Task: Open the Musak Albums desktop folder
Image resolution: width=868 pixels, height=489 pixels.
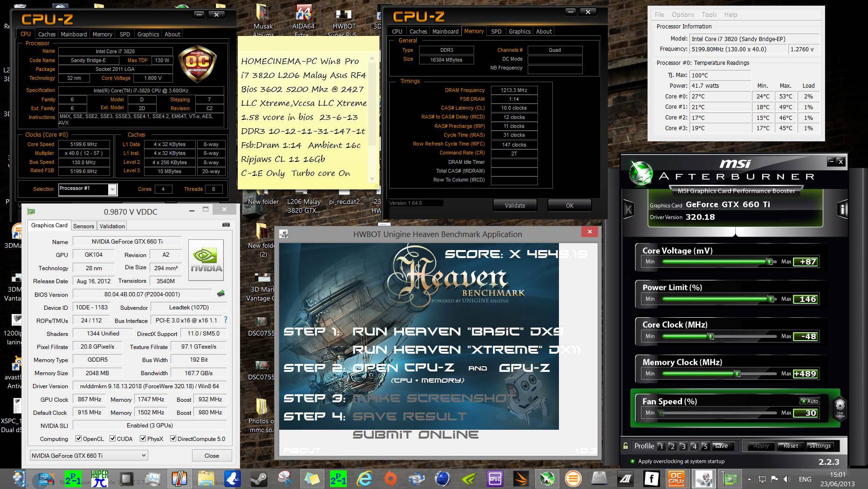Action: (263, 21)
